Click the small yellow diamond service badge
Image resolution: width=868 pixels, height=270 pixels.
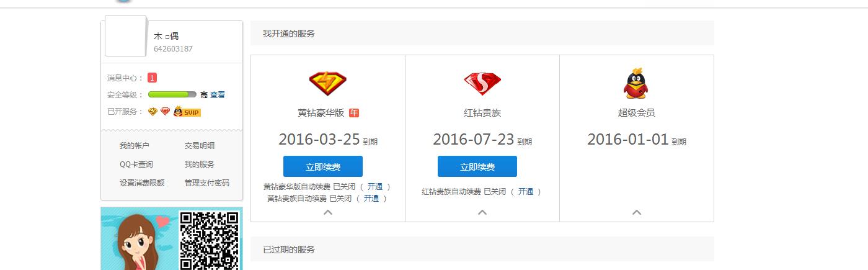[x=153, y=112]
